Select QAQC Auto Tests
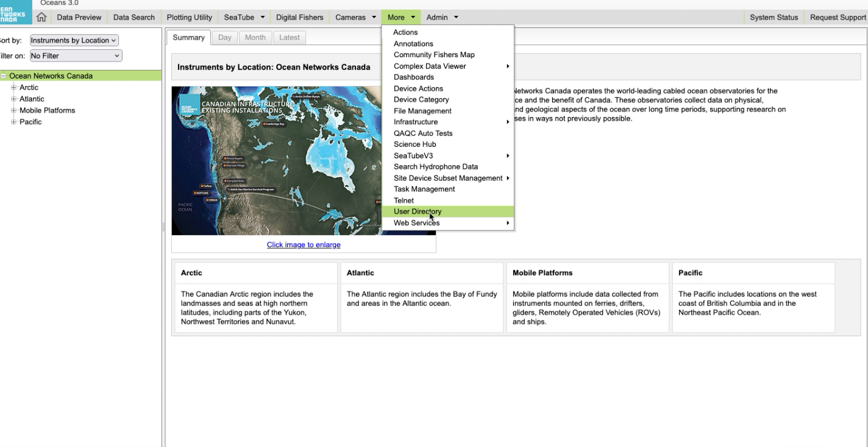This screenshot has height=447, width=868. [x=447, y=133]
